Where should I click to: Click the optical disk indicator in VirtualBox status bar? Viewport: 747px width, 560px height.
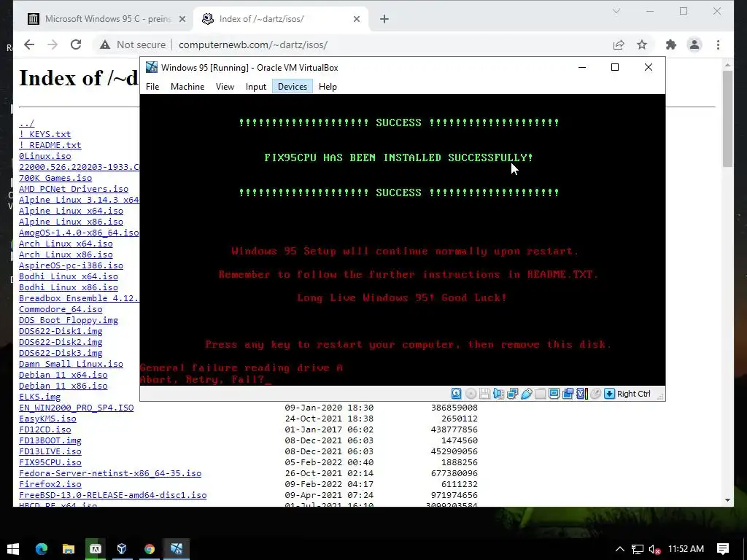(471, 393)
